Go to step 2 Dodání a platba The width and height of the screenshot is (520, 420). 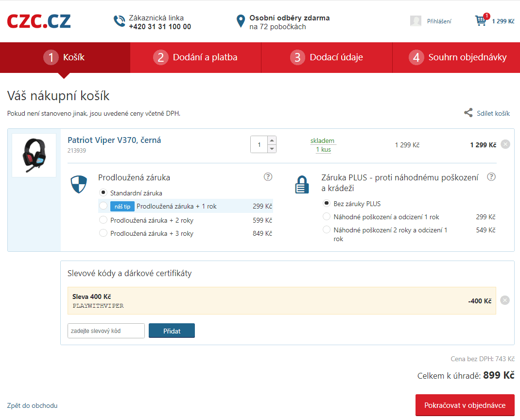(x=196, y=57)
